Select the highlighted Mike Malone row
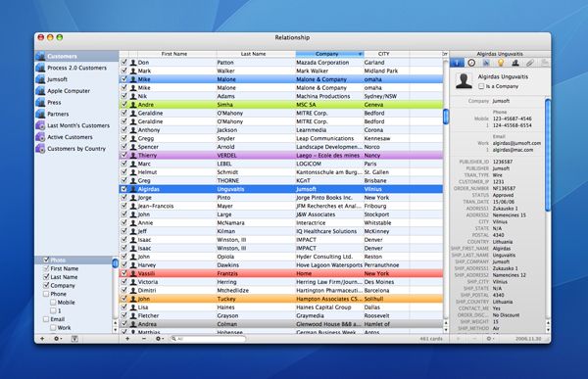 tap(281, 79)
